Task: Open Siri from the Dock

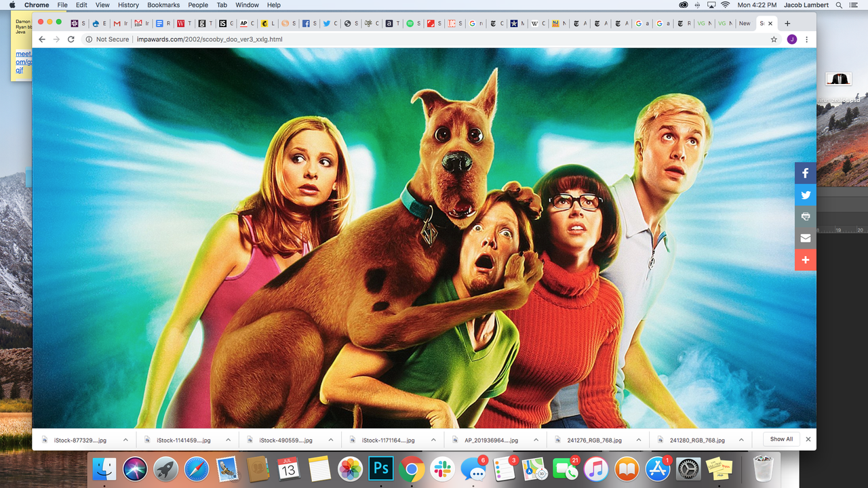Action: click(135, 468)
